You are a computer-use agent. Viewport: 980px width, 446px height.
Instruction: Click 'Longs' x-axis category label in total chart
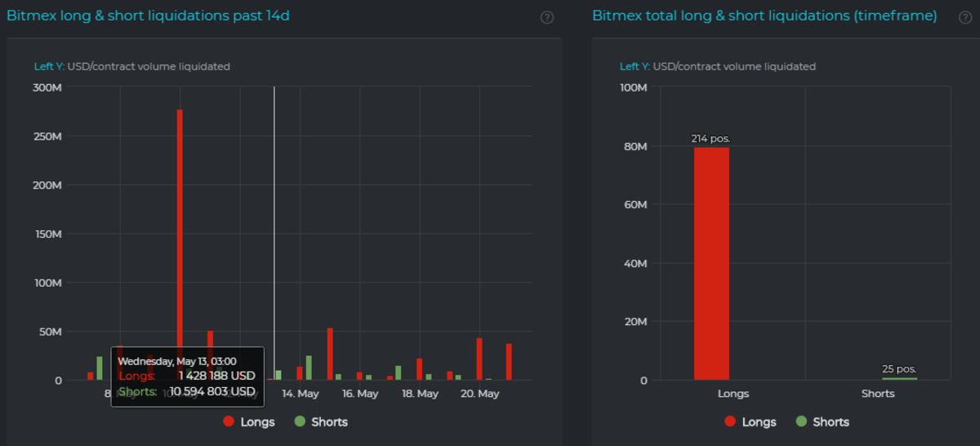[x=733, y=394]
